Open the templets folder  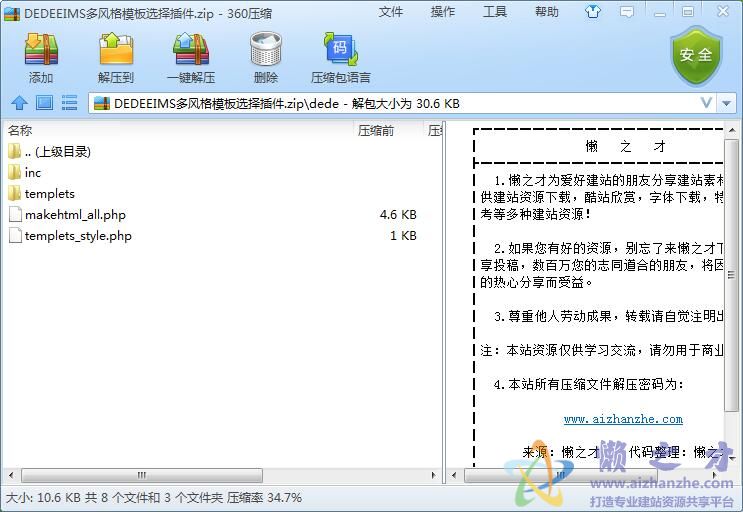pos(49,194)
